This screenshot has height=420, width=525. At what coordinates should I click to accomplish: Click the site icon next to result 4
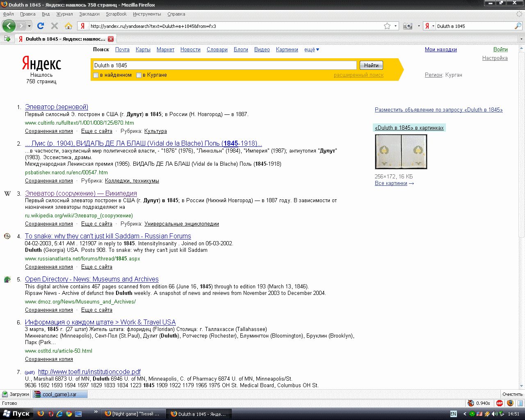7,236
